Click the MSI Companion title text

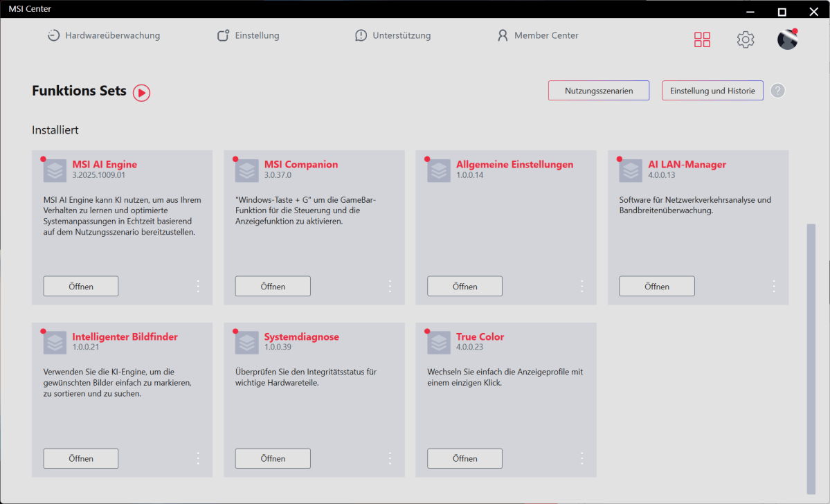click(x=300, y=165)
